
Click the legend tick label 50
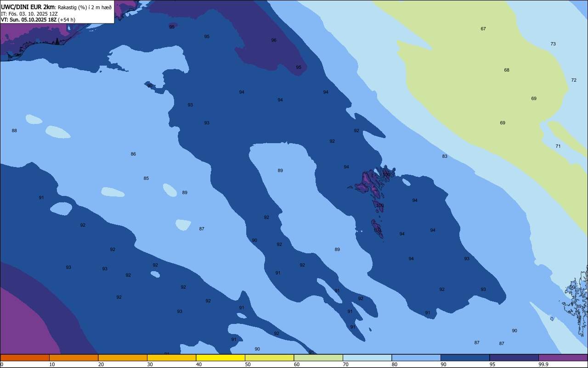tap(248, 364)
